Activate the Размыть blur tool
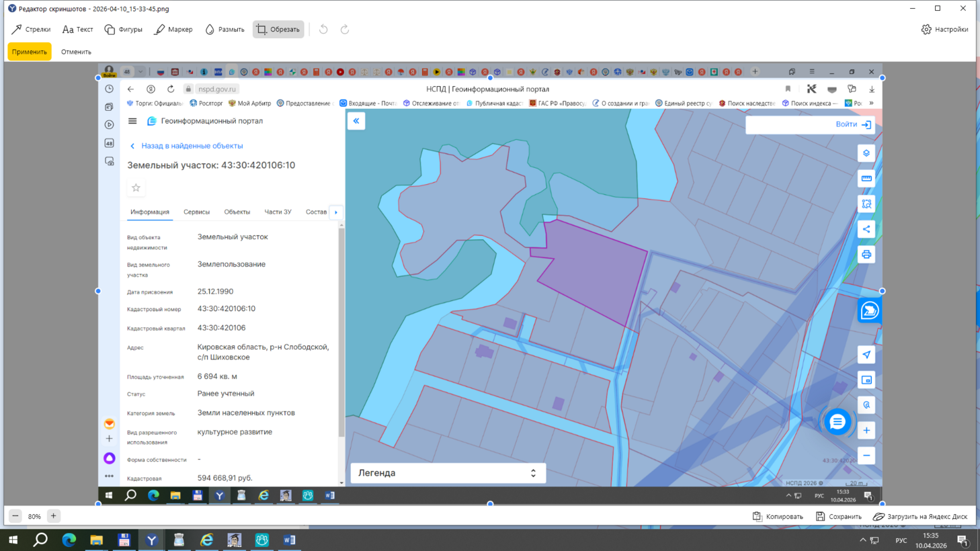Image resolution: width=980 pixels, height=551 pixels. point(224,30)
